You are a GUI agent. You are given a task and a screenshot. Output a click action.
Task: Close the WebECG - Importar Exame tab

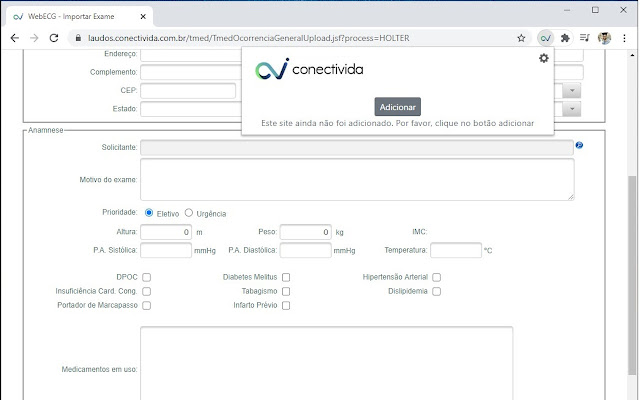pos(143,17)
